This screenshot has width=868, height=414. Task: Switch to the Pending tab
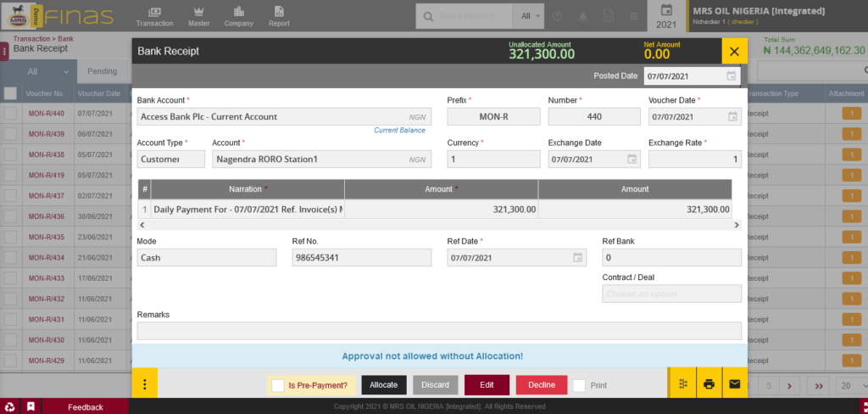pos(102,71)
